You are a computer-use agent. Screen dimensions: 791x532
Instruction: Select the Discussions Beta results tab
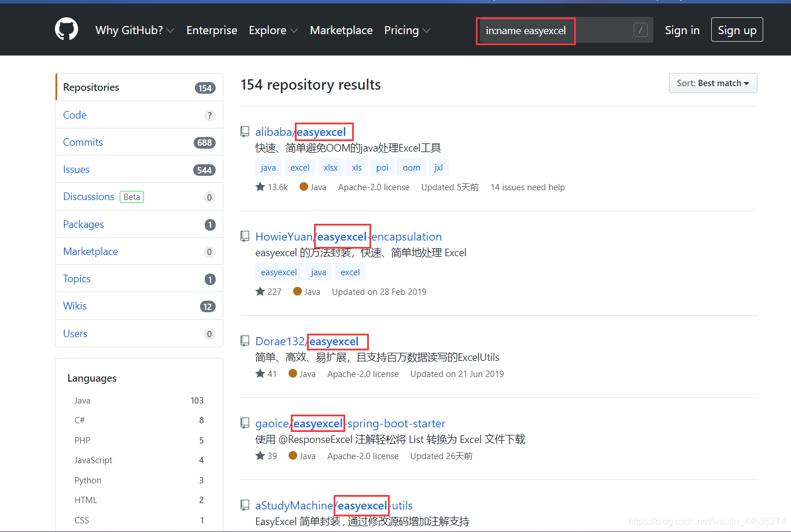[x=139, y=197]
